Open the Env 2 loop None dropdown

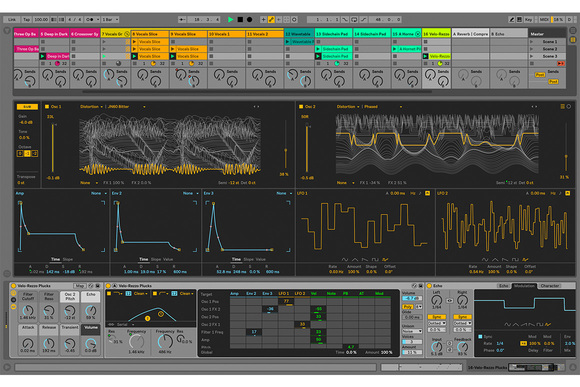(x=191, y=193)
